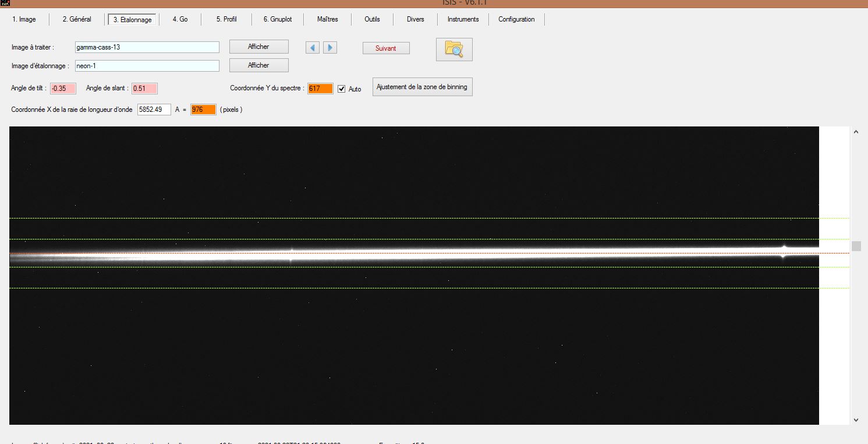Click Afficher next to image d'étalonnage

tap(258, 65)
